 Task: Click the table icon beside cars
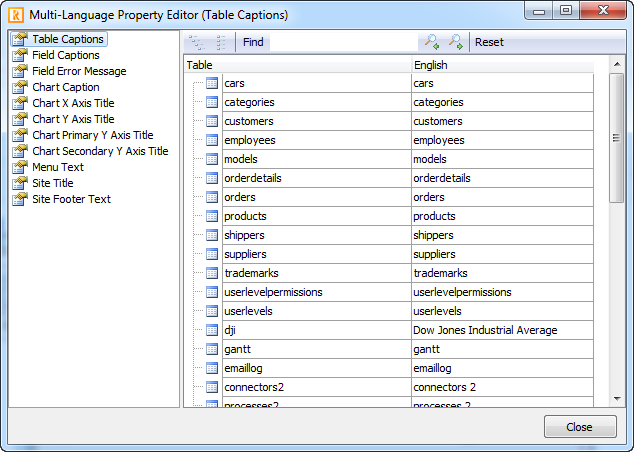tap(212, 83)
